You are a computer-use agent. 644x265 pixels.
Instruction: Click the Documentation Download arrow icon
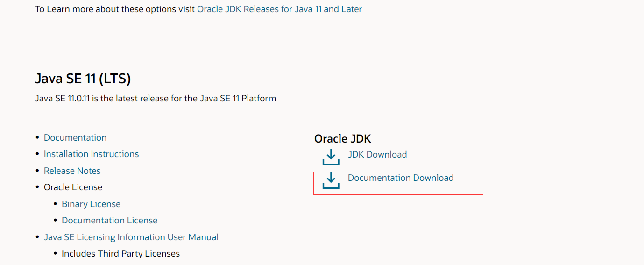coord(331,180)
